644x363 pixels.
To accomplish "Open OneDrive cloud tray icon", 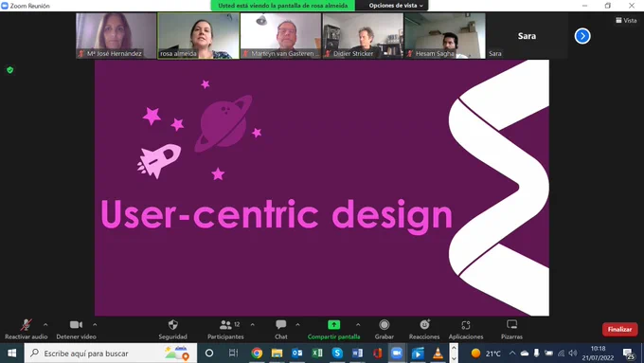I will [x=525, y=354].
